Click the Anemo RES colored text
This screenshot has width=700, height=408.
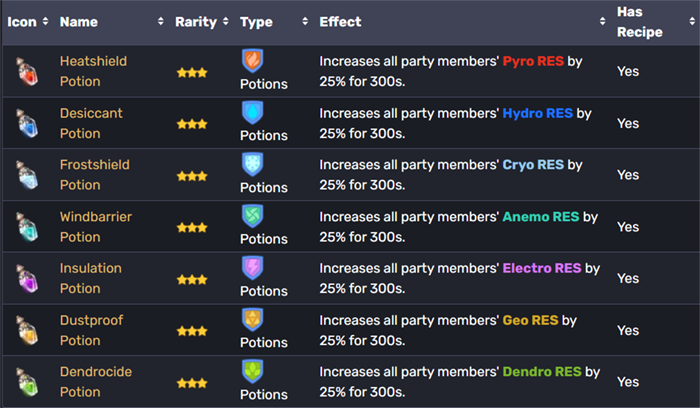[x=541, y=216]
